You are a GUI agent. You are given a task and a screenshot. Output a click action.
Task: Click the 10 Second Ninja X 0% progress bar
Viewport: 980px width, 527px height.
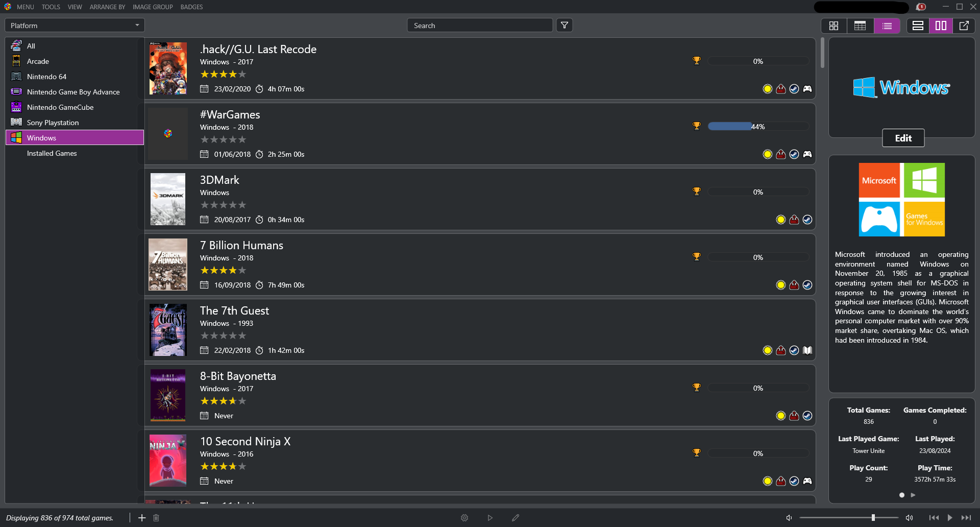758,453
